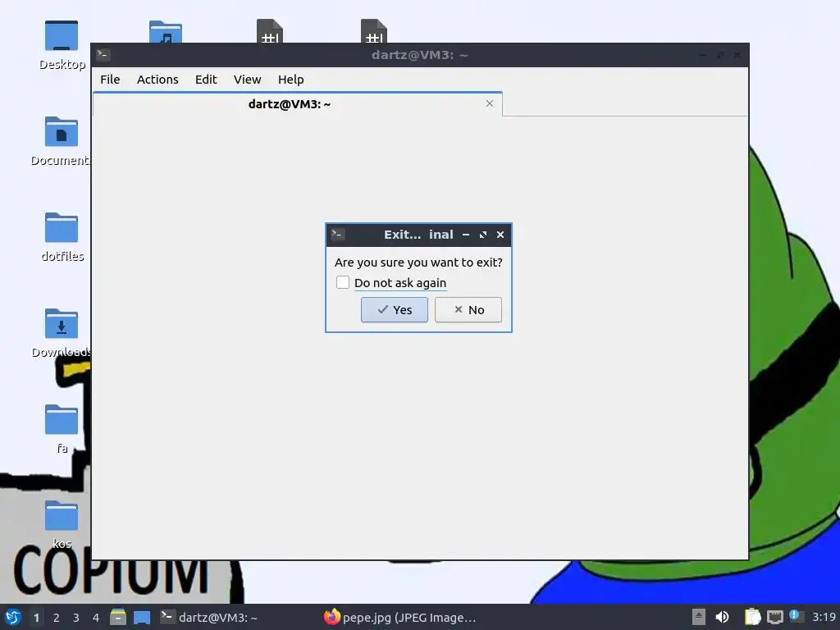Click the terminal icon in the dialog title bar

[x=337, y=234]
